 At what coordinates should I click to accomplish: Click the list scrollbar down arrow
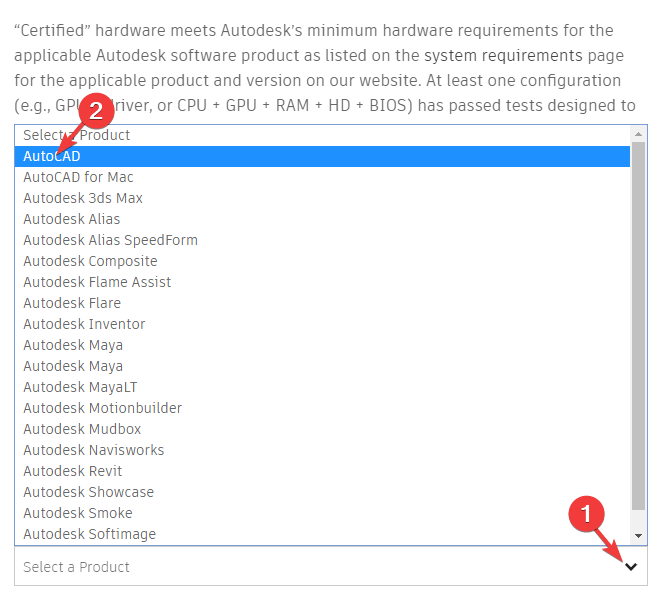click(x=638, y=536)
